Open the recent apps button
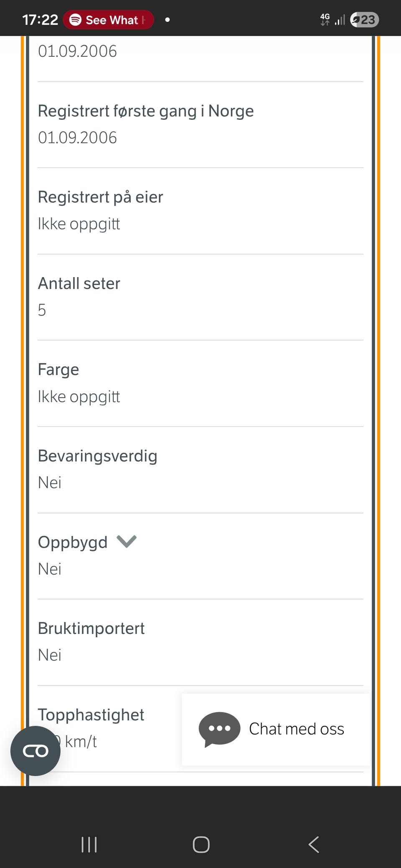Viewport: 401px width, 868px height. coord(89,844)
